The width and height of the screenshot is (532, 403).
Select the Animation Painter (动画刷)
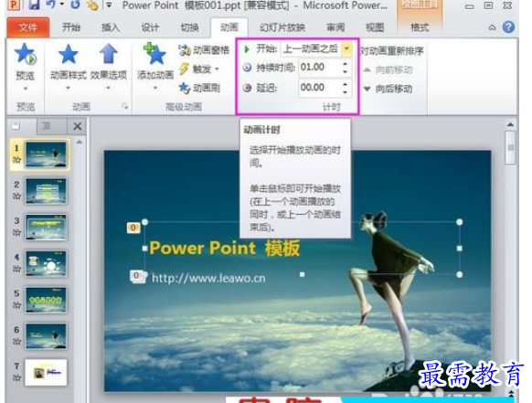click(199, 89)
